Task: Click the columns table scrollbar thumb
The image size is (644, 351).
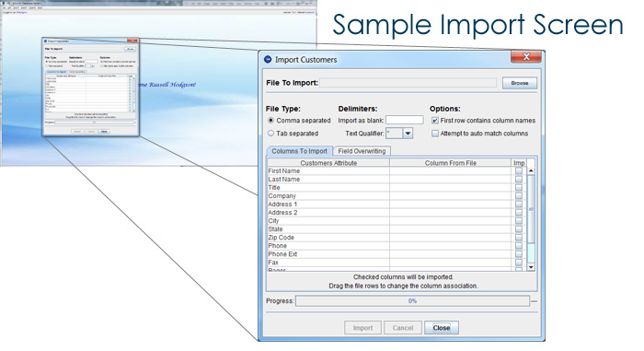Action: pos(531,209)
